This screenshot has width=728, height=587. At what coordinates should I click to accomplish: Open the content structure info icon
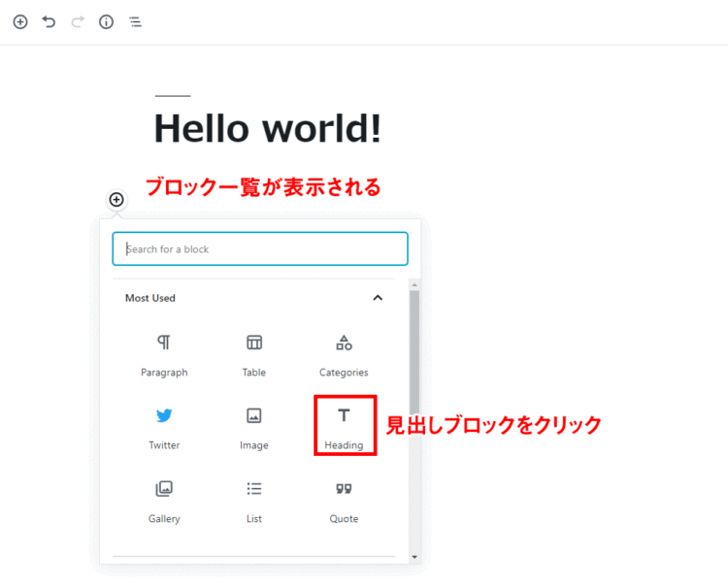pos(107,21)
